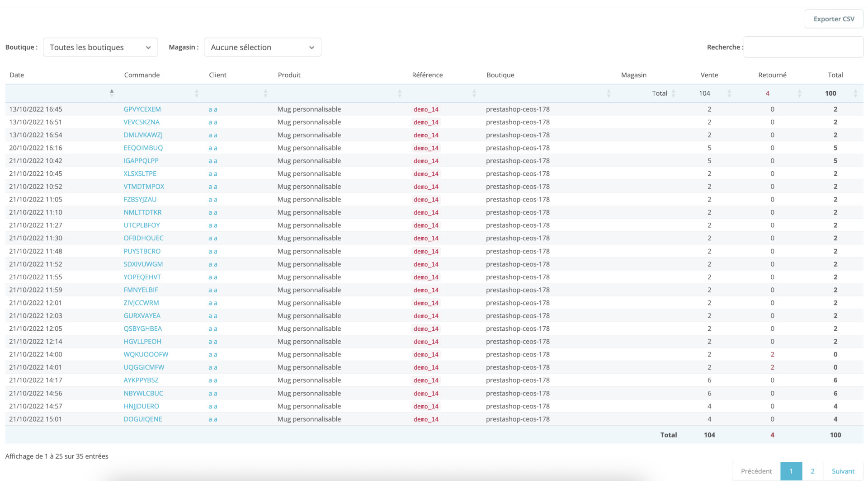Click the Précédent pagination button
The height and width of the screenshot is (488, 868).
(x=756, y=471)
